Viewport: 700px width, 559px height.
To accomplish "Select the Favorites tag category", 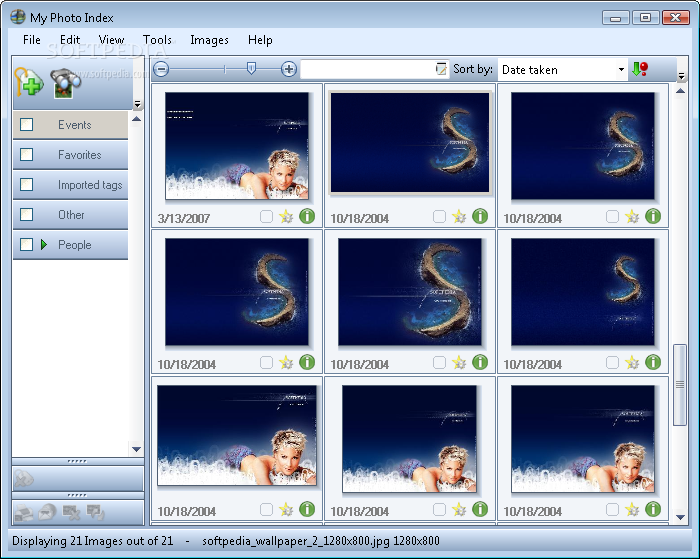I will (x=71, y=155).
